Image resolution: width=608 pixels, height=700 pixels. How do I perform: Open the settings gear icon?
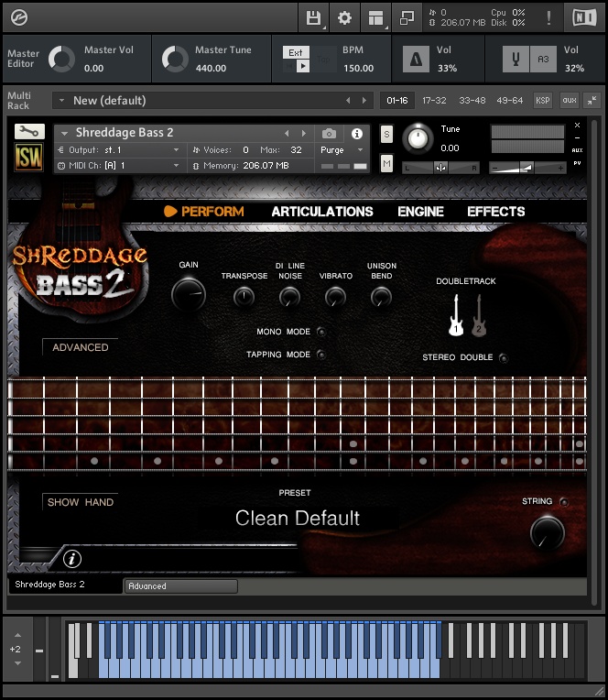coord(344,17)
